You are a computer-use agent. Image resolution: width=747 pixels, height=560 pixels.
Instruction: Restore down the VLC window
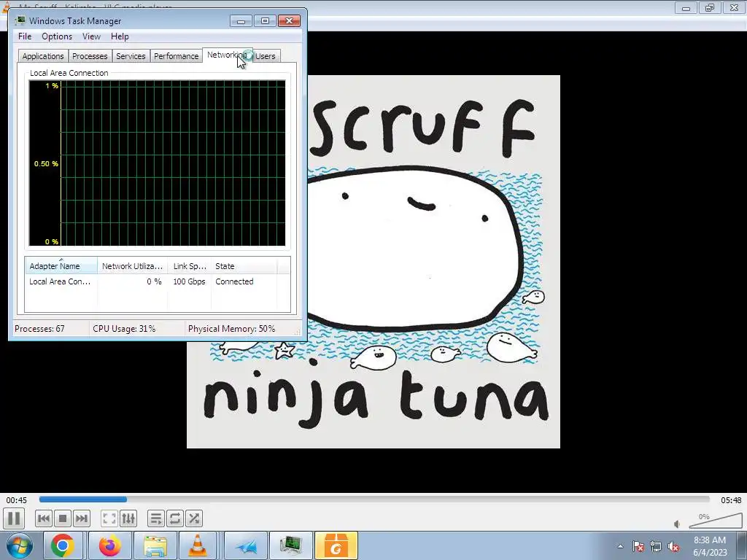point(710,7)
